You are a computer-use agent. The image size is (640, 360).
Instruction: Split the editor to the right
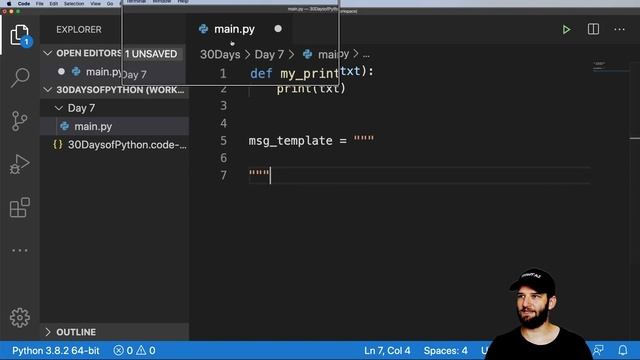point(593,29)
